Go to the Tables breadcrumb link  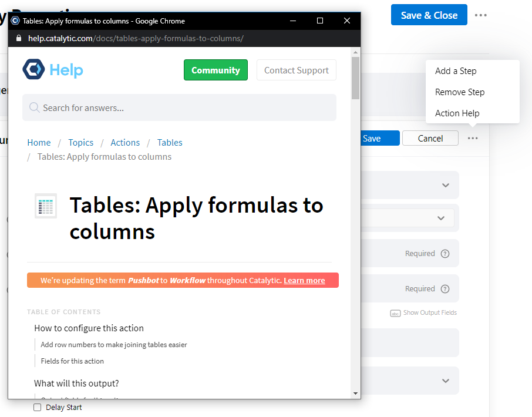point(170,143)
